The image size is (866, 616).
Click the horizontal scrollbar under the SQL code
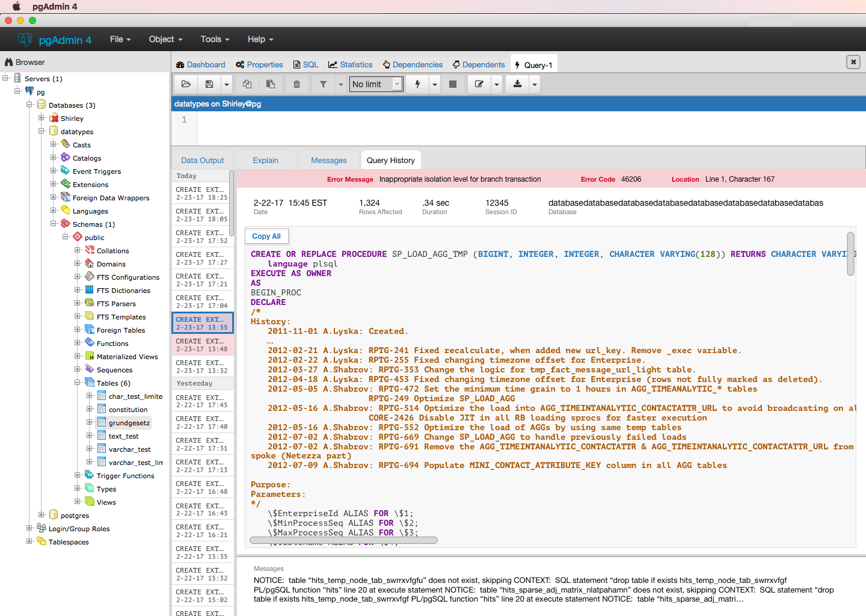point(343,540)
